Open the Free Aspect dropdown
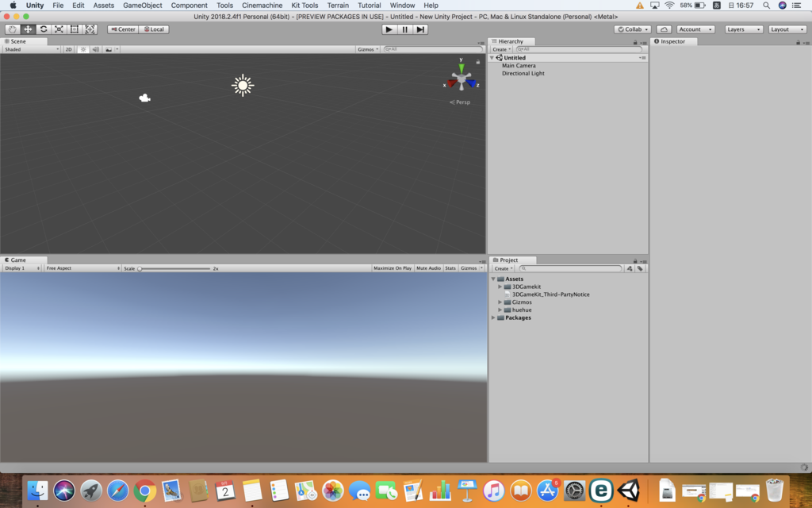The image size is (812, 508). click(x=82, y=268)
